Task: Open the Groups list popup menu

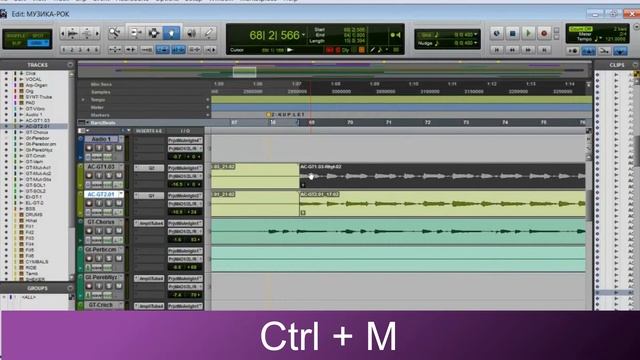Action: click(70, 288)
